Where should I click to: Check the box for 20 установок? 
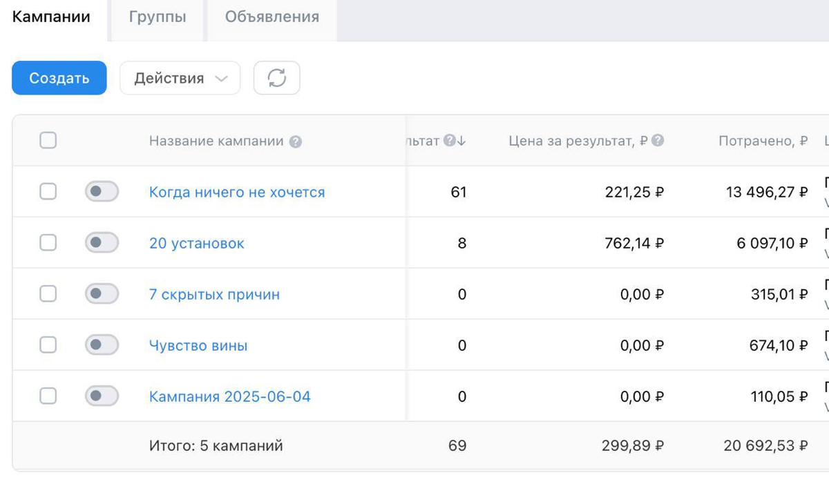pos(48,242)
